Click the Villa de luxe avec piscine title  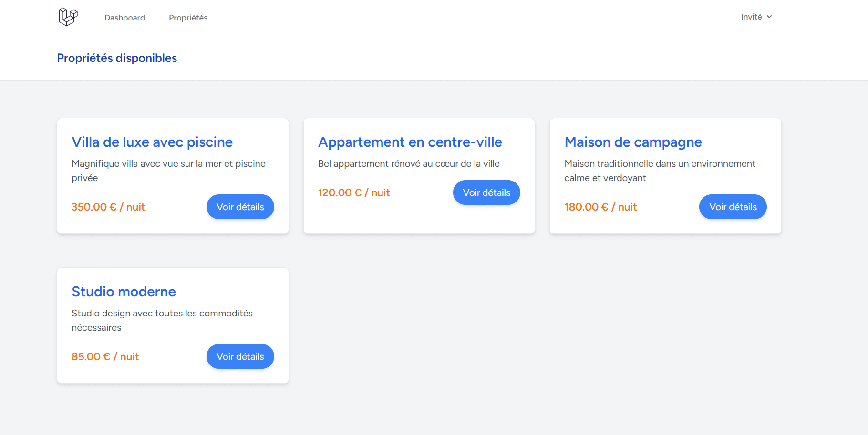(152, 142)
